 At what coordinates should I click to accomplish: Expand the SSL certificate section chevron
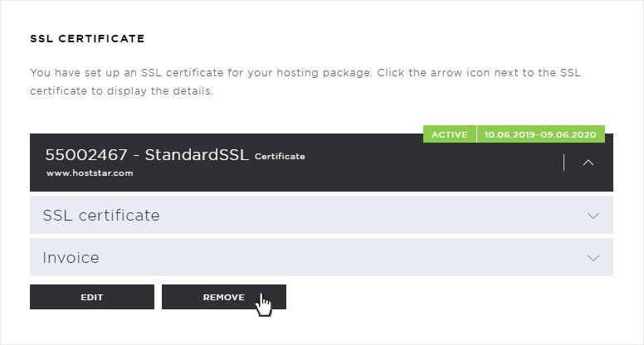coord(593,216)
